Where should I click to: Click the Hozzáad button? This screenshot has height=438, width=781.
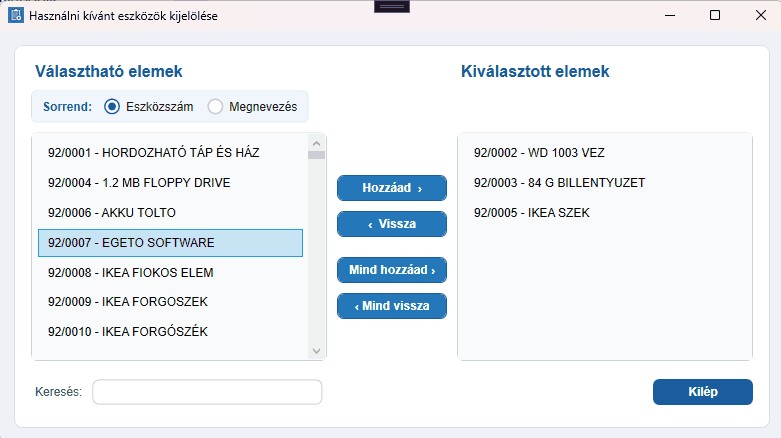click(x=392, y=188)
